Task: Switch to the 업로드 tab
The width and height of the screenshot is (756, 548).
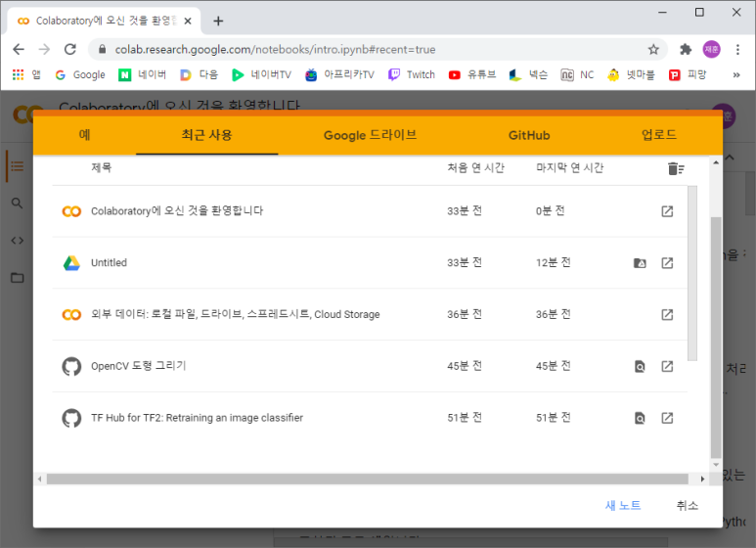Action: tap(659, 135)
